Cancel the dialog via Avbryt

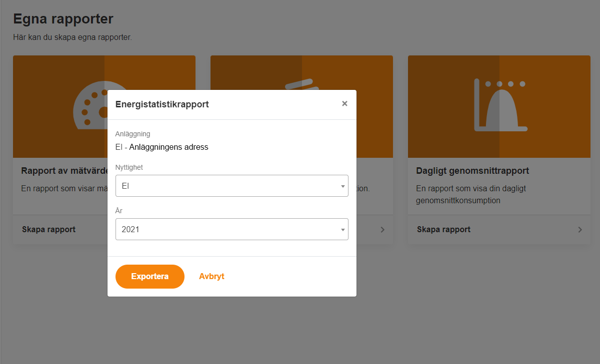211,277
